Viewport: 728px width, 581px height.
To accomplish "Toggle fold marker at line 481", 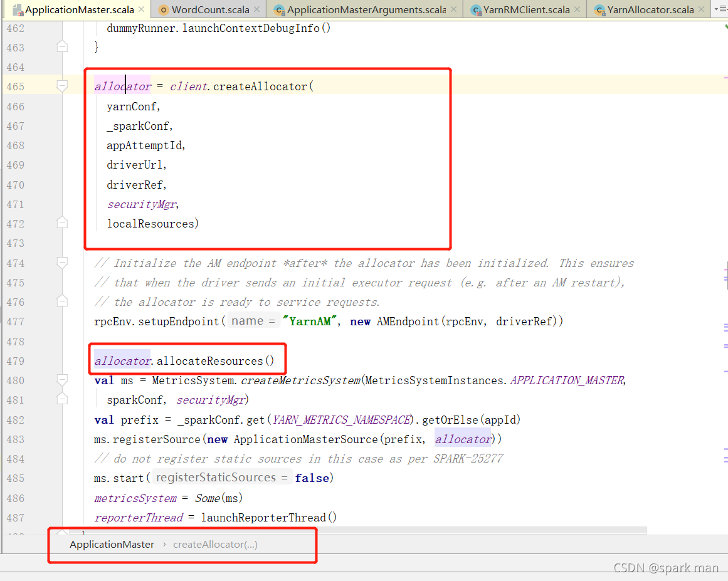I will pyautogui.click(x=61, y=399).
